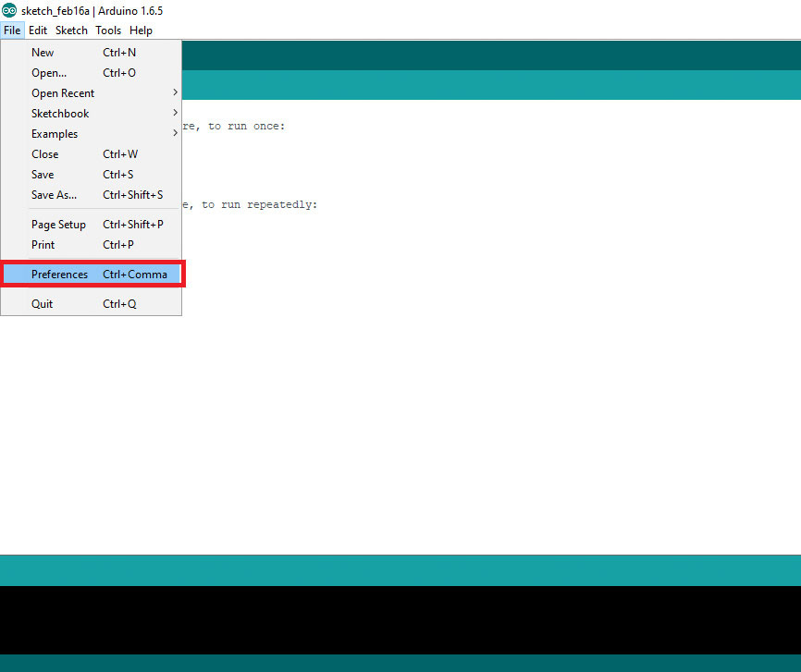Open the Help menu
Image resolution: width=801 pixels, height=672 pixels.
click(x=141, y=31)
